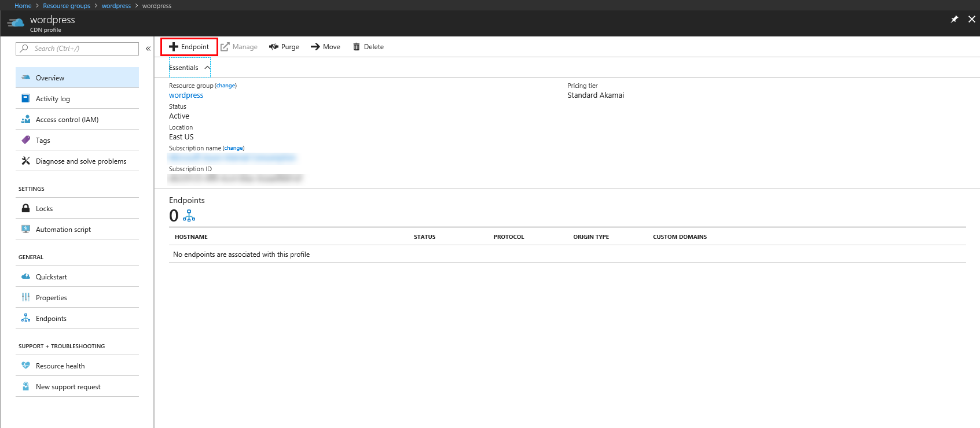
Task: Click the Standard Akamai pricing tier text
Action: coord(596,95)
